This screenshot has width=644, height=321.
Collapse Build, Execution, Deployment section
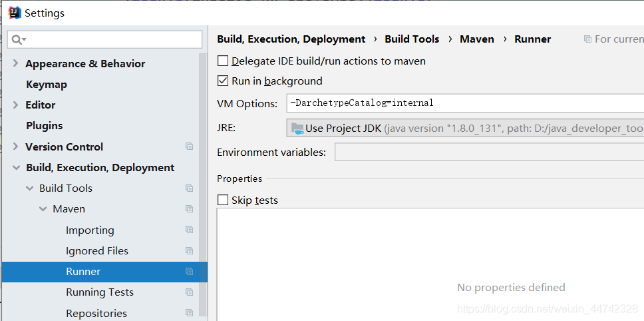coord(17,168)
